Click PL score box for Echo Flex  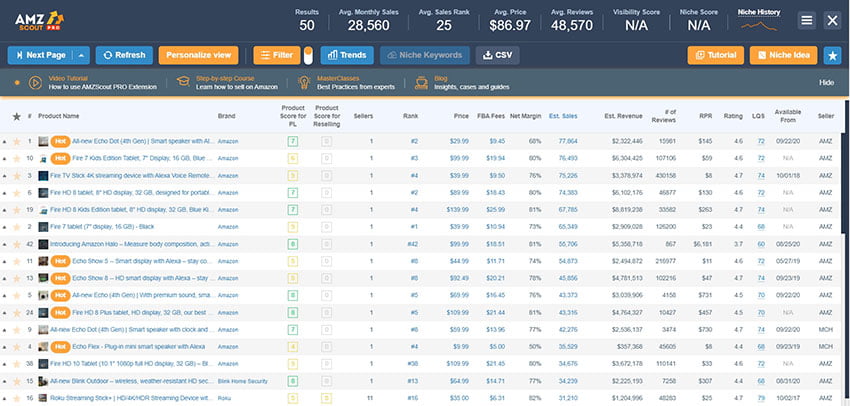click(x=293, y=346)
